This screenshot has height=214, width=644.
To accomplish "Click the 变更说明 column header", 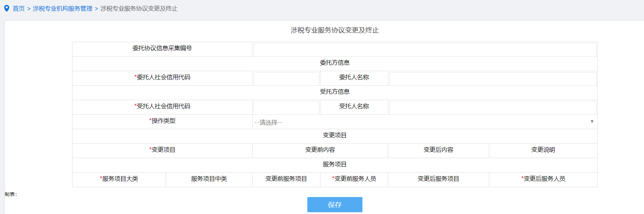I will click(543, 150).
